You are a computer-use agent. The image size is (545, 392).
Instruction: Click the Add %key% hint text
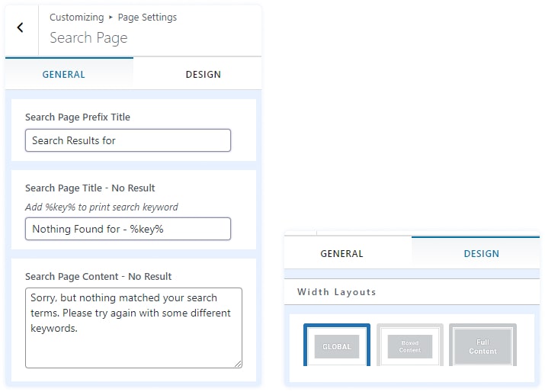pyautogui.click(x=101, y=207)
